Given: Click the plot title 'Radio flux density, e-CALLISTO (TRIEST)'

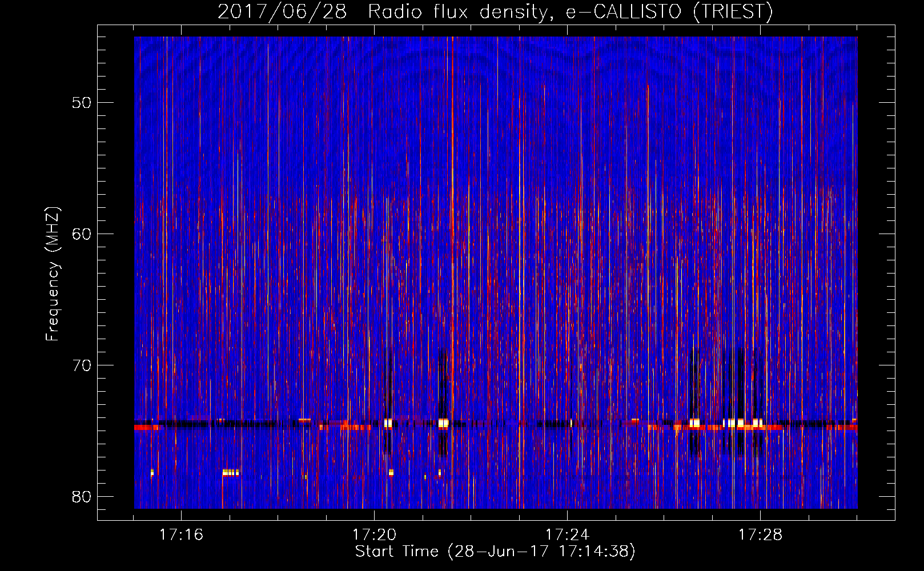Looking at the screenshot, I should pyautogui.click(x=570, y=11).
